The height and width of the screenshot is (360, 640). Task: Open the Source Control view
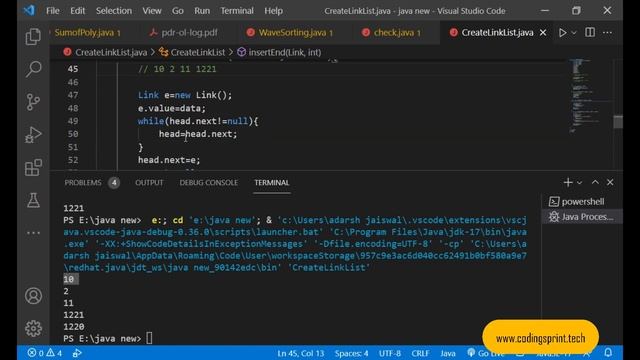click(x=33, y=102)
